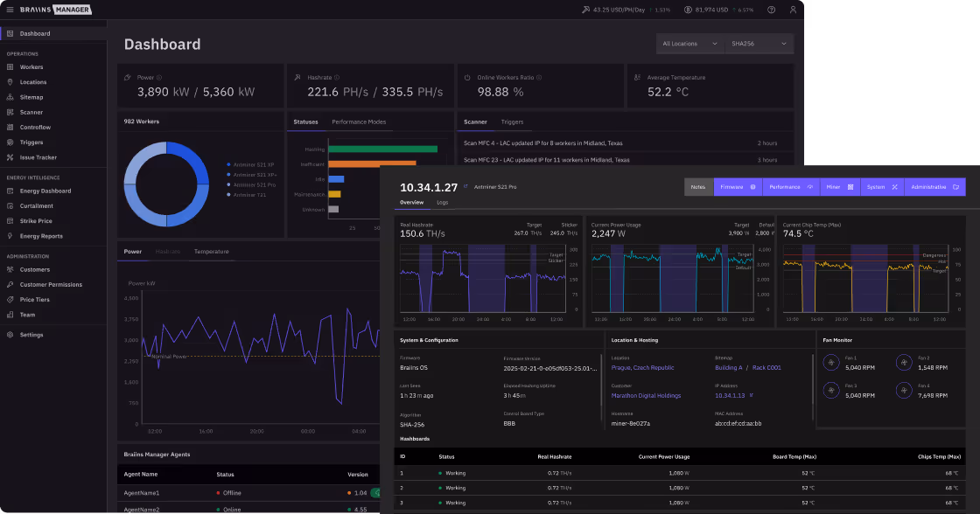Click the miner-8e027a hostname value
Image resolution: width=980 pixels, height=514 pixels.
click(x=631, y=423)
